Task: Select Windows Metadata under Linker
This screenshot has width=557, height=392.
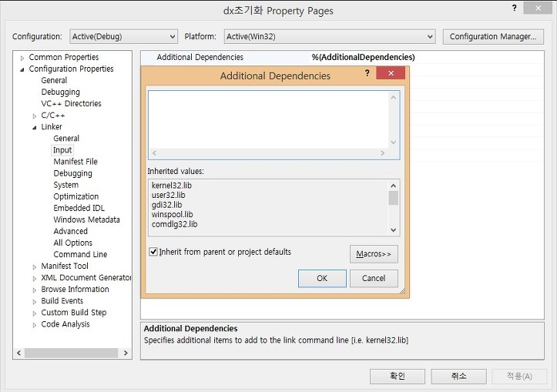Action: [86, 219]
